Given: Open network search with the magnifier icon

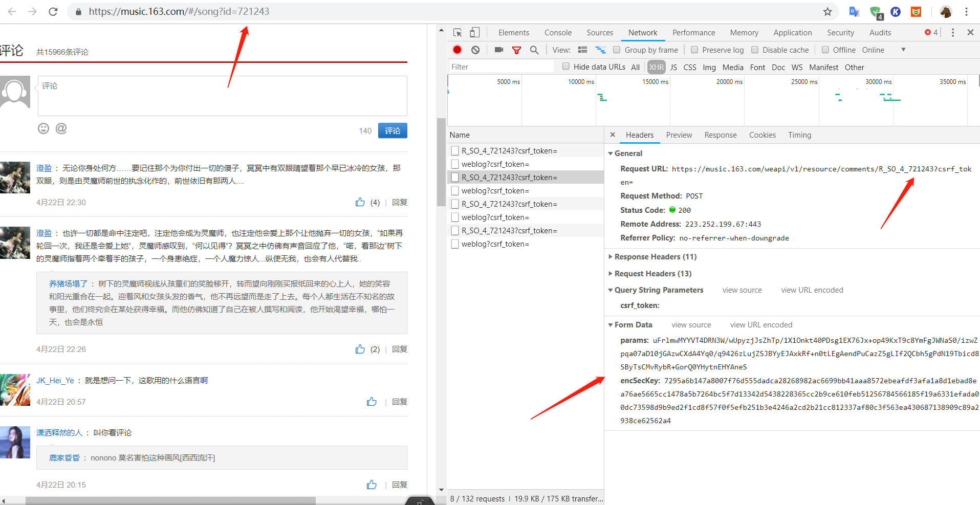Looking at the screenshot, I should (534, 50).
